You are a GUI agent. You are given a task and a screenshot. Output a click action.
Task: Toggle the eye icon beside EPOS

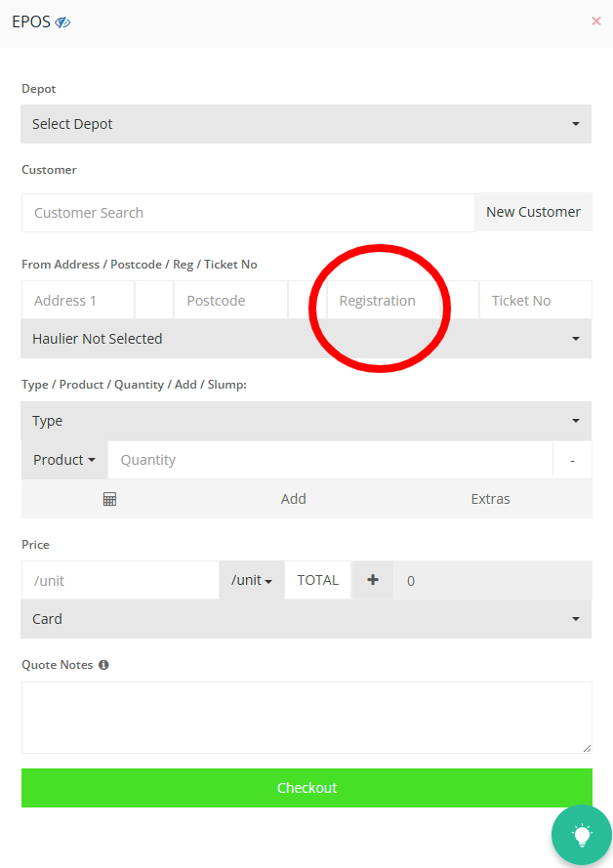(62, 21)
